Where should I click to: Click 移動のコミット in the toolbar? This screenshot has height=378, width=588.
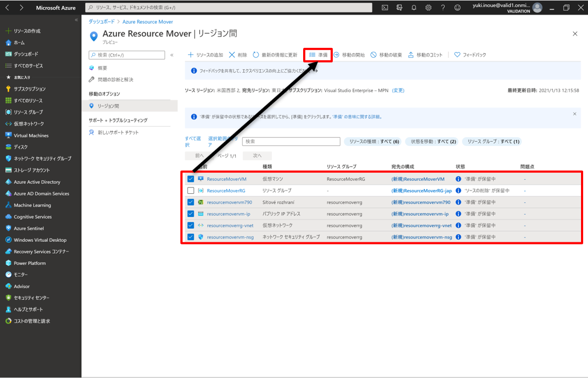[425, 55]
